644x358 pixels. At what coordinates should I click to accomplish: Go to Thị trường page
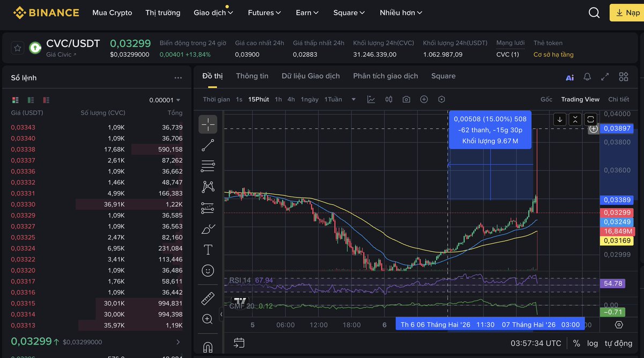point(163,12)
